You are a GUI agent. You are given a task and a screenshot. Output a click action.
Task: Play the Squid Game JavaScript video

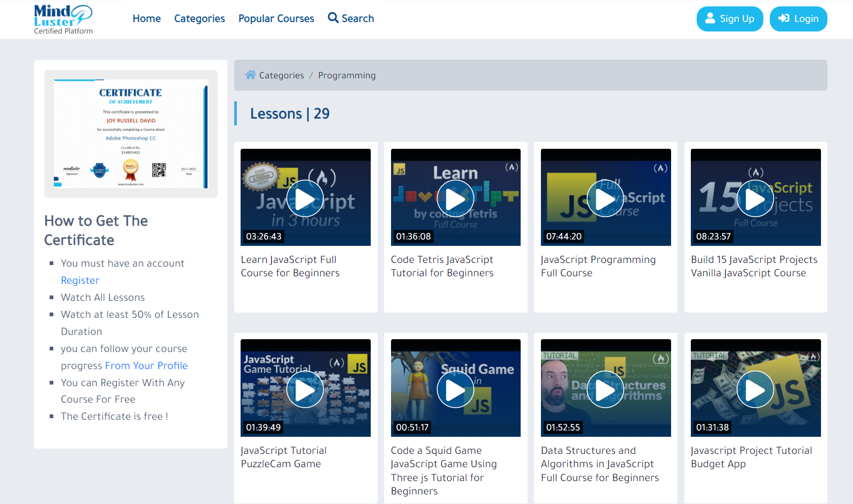455,390
